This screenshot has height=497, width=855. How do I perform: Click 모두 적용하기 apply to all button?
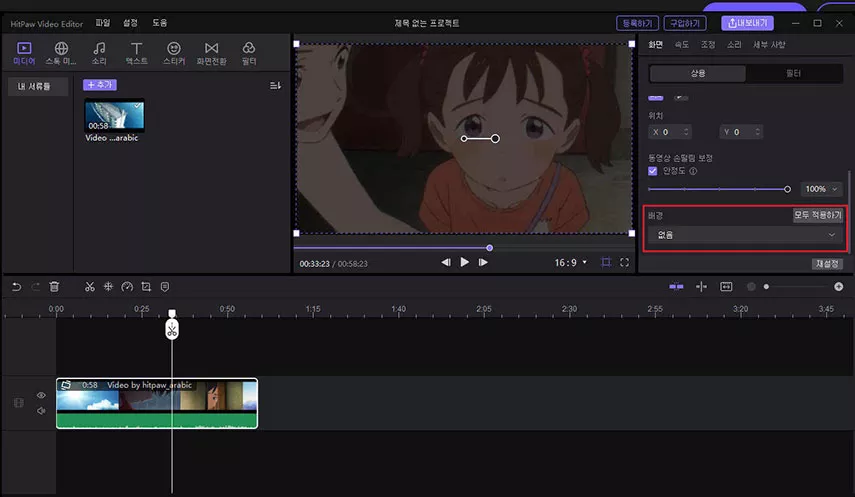[x=818, y=215]
